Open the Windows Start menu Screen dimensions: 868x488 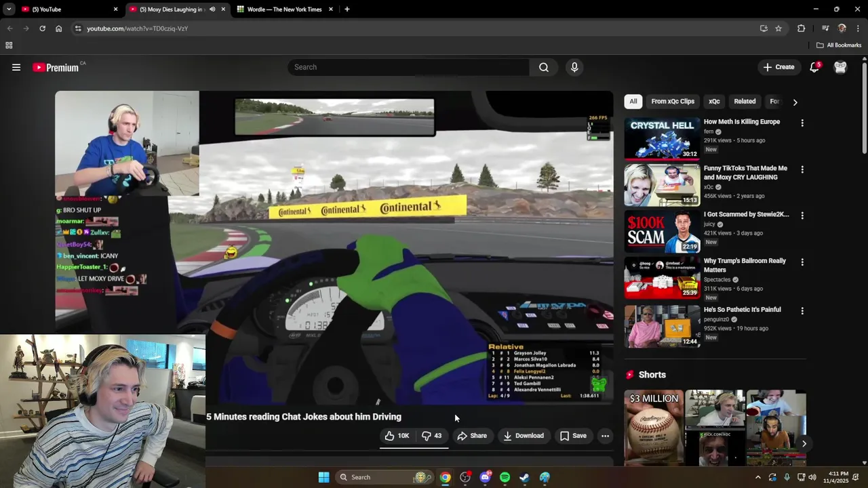point(323,477)
